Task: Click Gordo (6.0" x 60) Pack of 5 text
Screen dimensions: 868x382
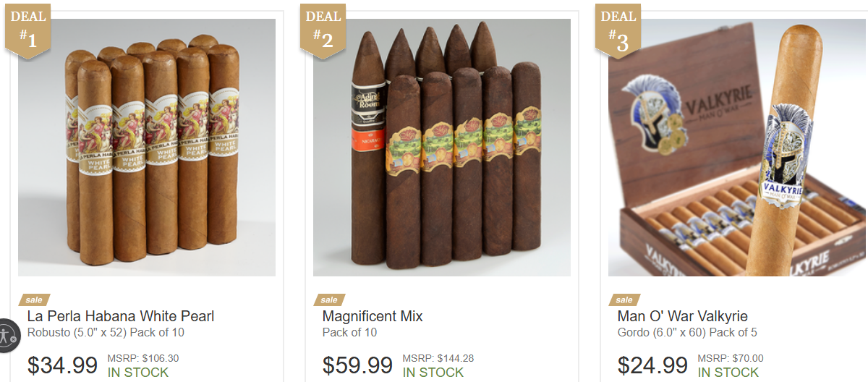Action: tap(687, 333)
